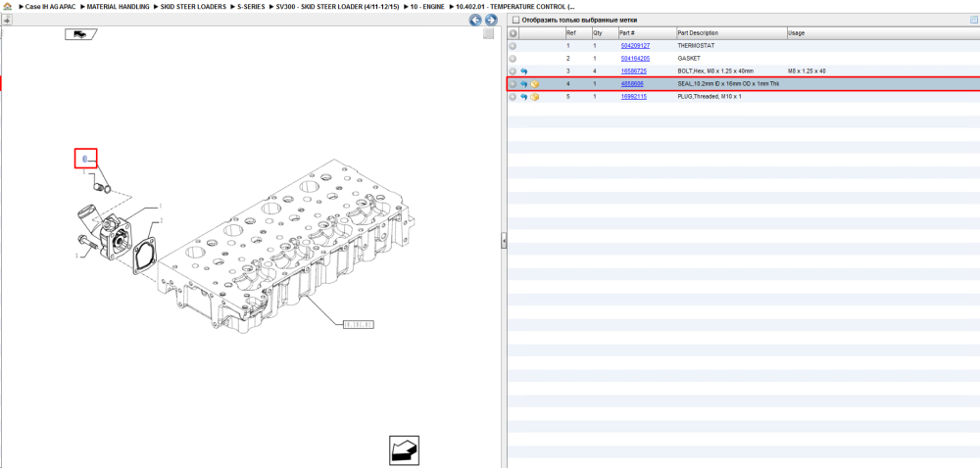Image resolution: width=980 pixels, height=468 pixels.
Task: Click the round select-all icon in table header
Action: pos(513,33)
